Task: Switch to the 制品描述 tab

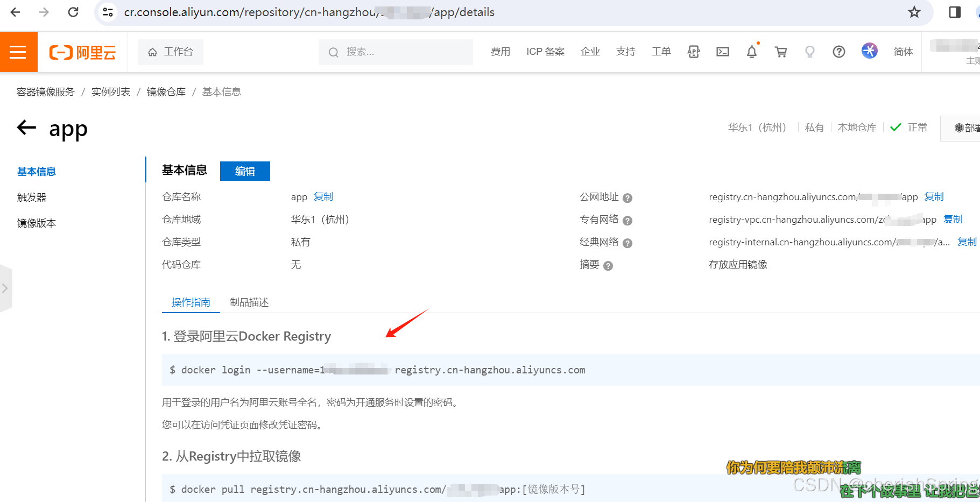Action: click(249, 302)
